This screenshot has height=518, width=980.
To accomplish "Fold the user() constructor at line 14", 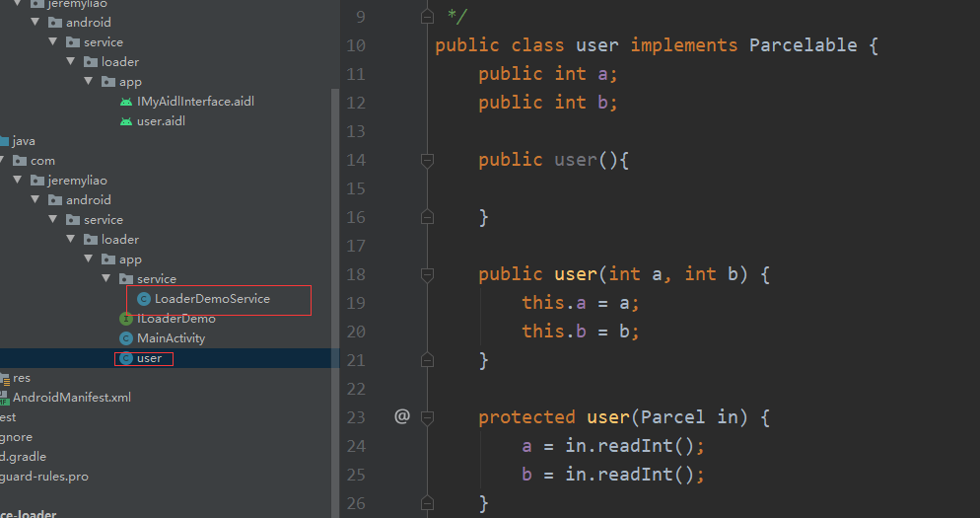I will click(428, 160).
